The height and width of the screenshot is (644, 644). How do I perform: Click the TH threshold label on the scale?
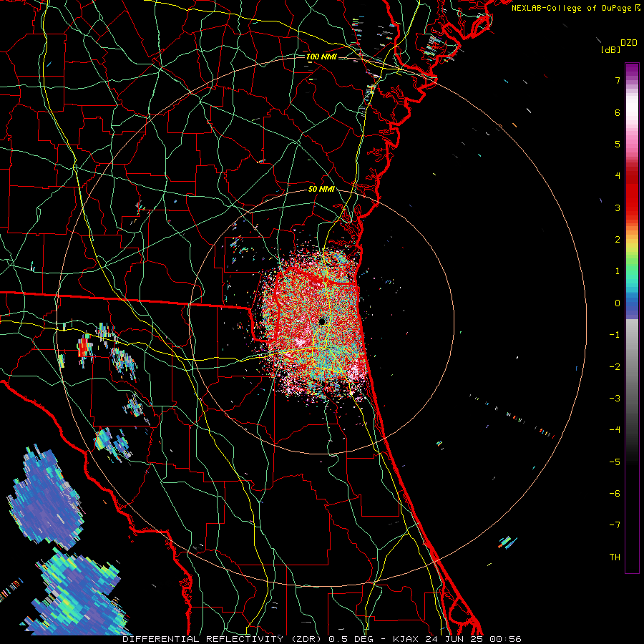click(615, 557)
